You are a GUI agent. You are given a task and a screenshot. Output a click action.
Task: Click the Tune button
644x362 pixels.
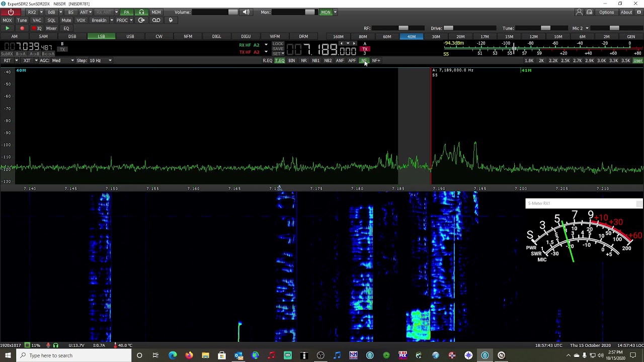[x=22, y=20]
